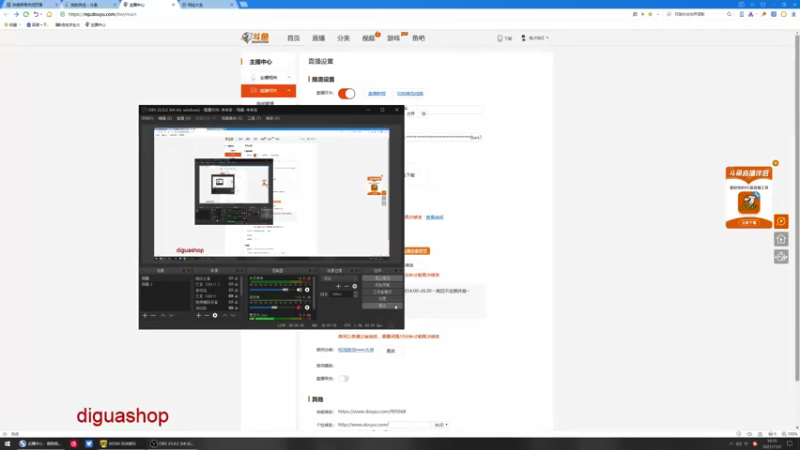Open OBS 工具 menu
800x450 pixels.
pos(254,118)
